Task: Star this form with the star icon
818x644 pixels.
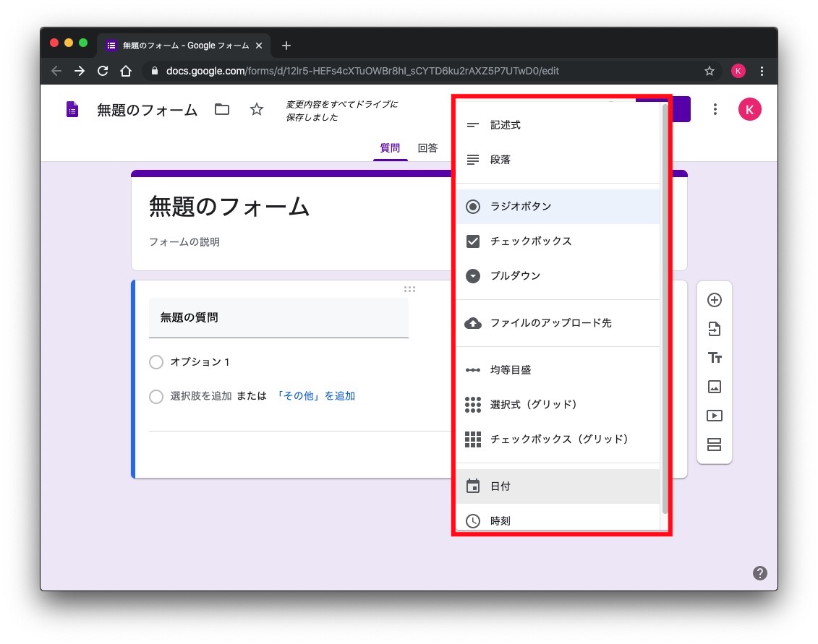Action: 257,110
